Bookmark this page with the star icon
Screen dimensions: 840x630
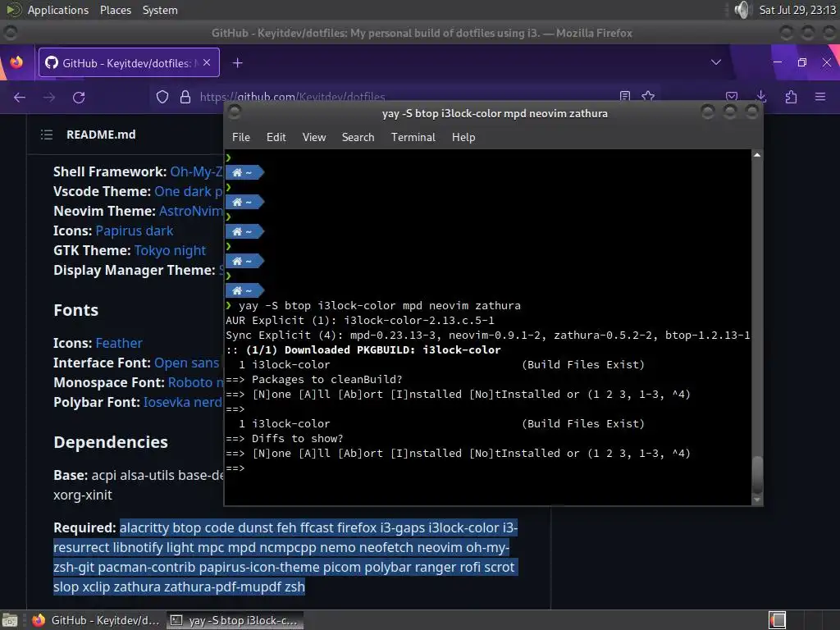[648, 96]
